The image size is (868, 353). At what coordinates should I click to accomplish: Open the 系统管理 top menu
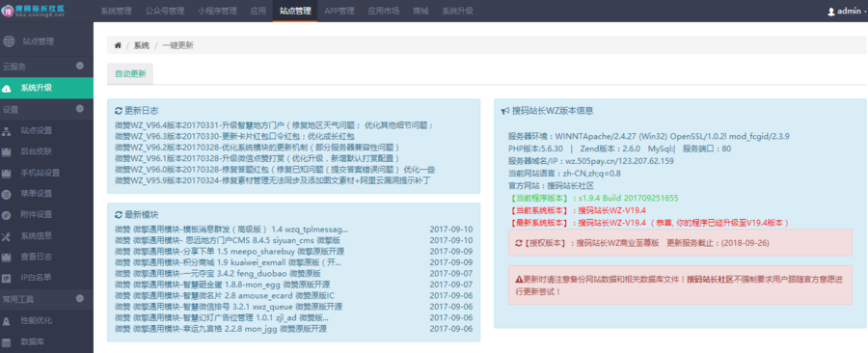click(117, 11)
